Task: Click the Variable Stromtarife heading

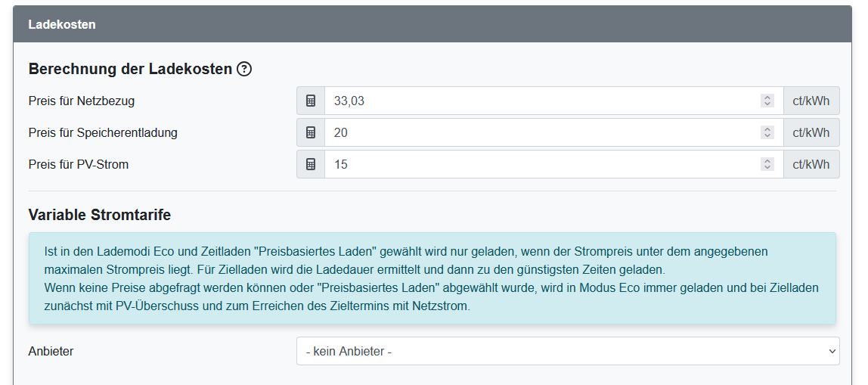Action: [x=100, y=215]
